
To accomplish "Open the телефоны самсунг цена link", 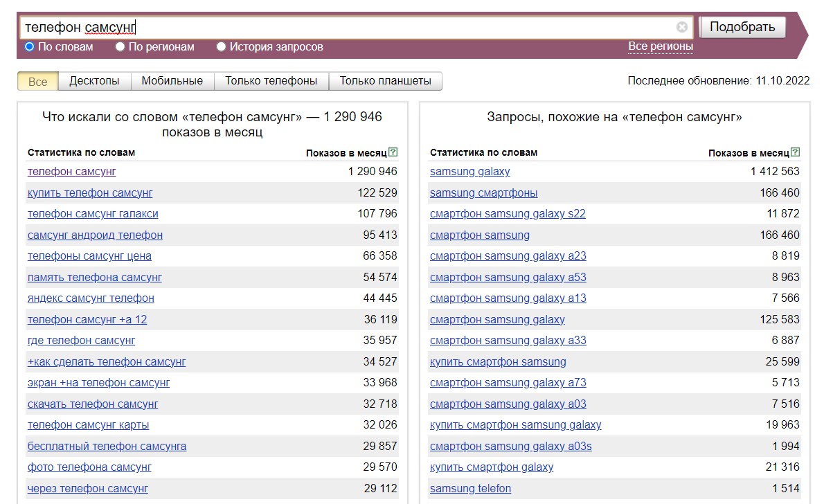I will [89, 256].
